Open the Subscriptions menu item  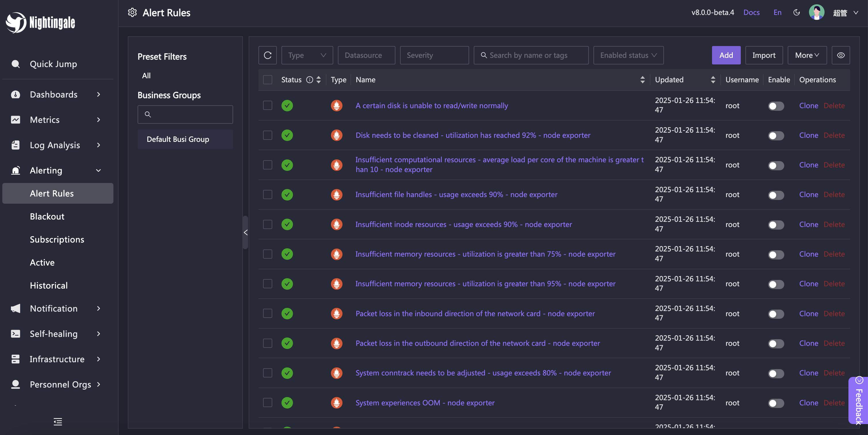coord(57,239)
